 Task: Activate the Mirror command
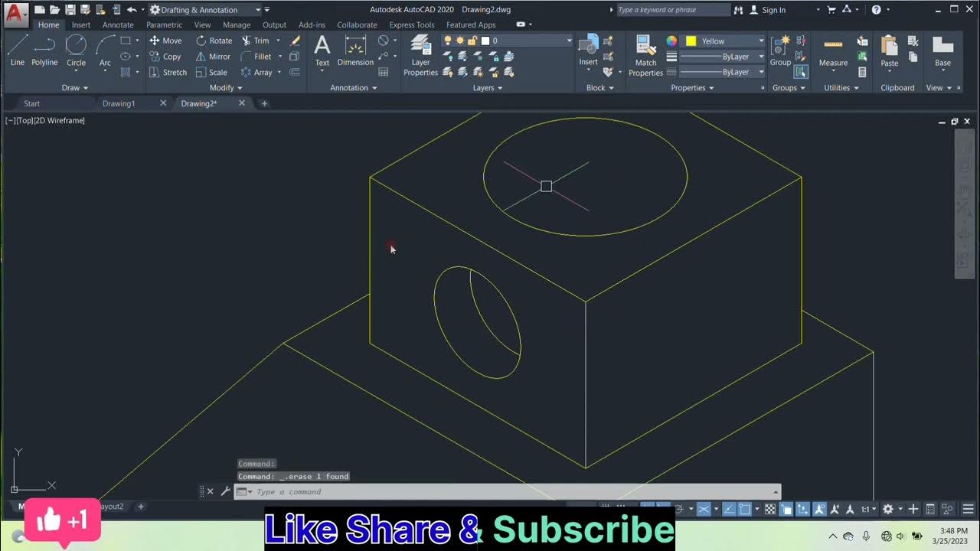click(x=213, y=57)
